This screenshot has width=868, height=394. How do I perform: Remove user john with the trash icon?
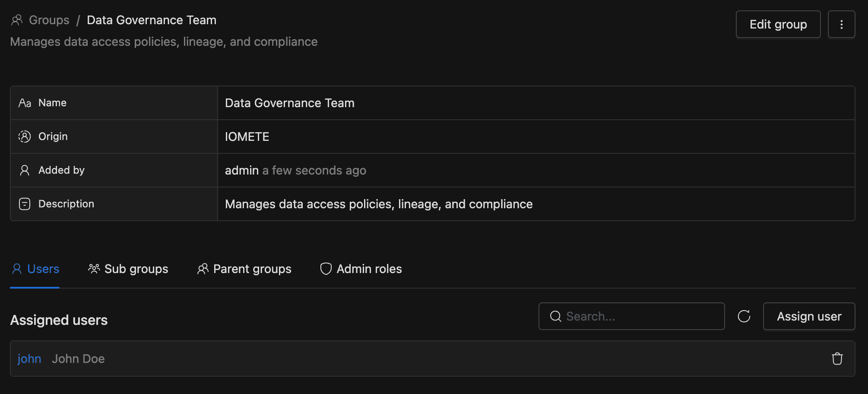coord(837,359)
